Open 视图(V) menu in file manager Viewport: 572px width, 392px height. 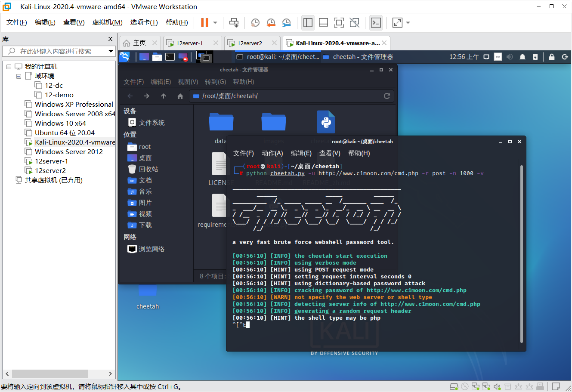pos(188,82)
